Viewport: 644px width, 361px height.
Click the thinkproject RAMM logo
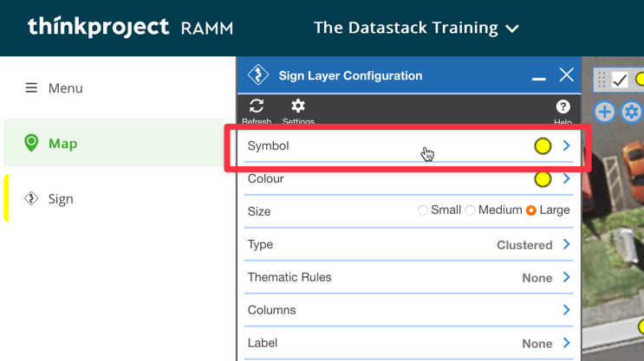[x=130, y=27]
